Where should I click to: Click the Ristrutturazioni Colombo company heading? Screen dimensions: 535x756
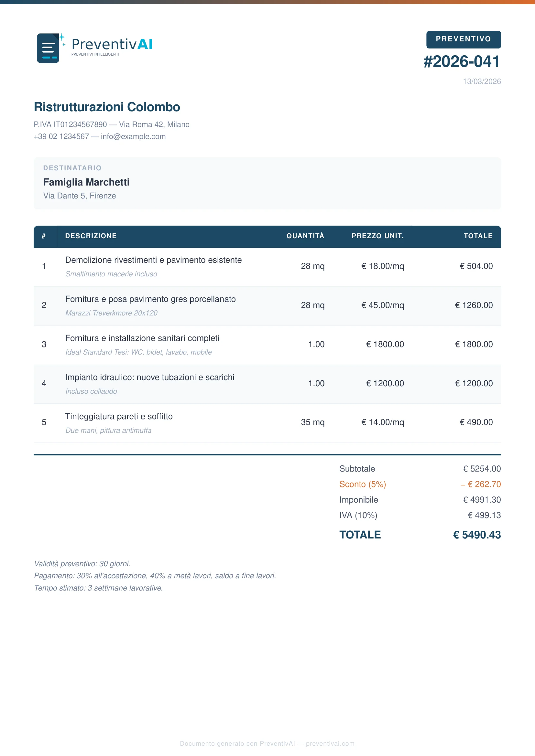tap(107, 107)
